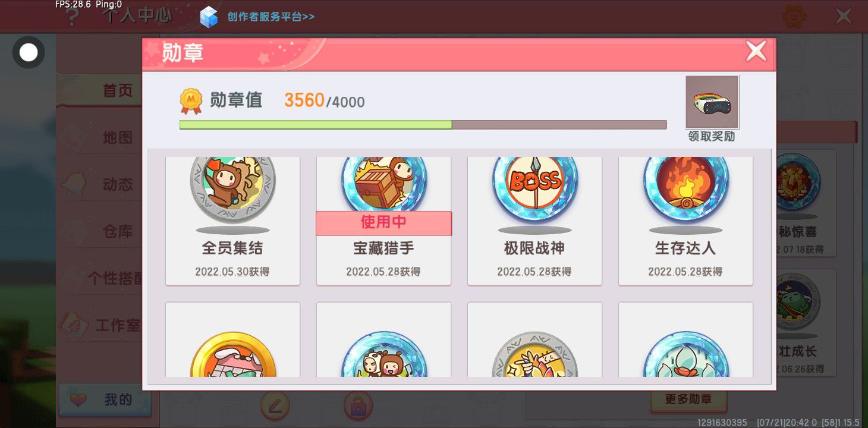
Task: Switch to the 首页 sidebar tab
Action: point(118,91)
